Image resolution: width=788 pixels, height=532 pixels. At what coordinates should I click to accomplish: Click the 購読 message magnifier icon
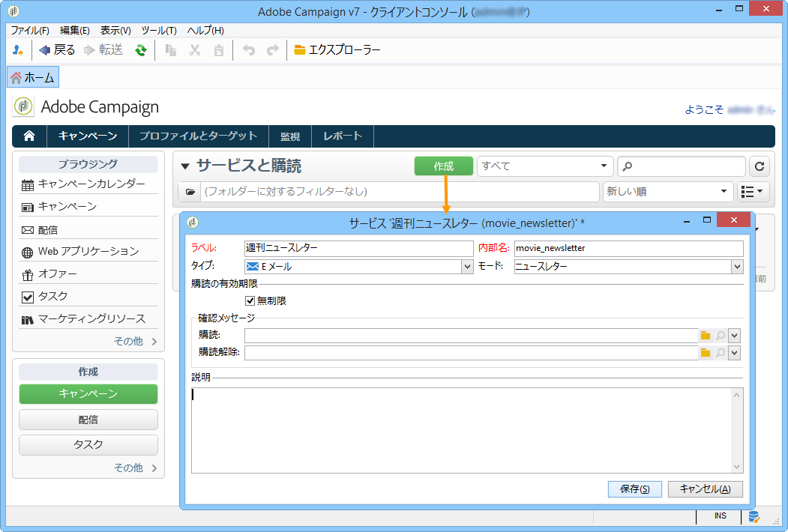pyautogui.click(x=721, y=336)
